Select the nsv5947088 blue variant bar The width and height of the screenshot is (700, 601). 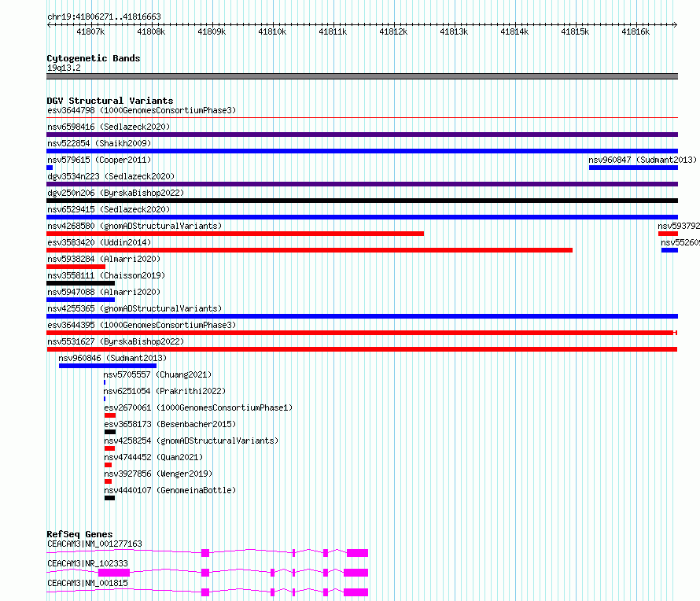tap(80, 300)
